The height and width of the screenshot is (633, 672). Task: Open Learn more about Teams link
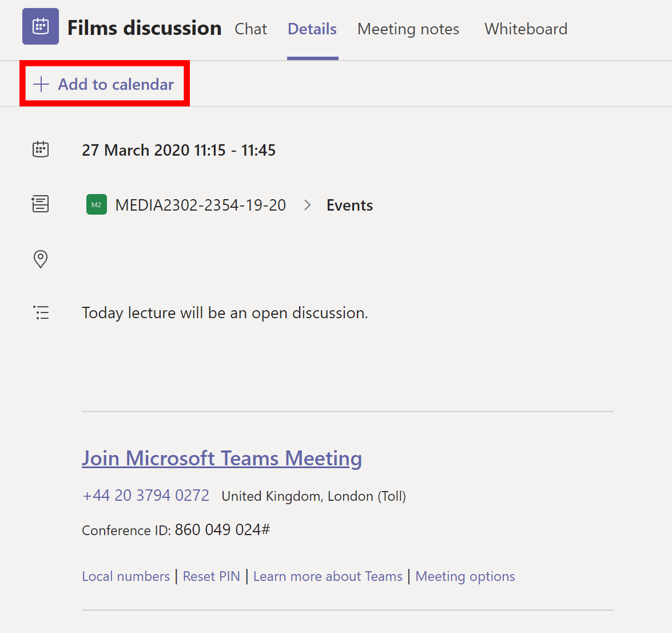coord(328,576)
